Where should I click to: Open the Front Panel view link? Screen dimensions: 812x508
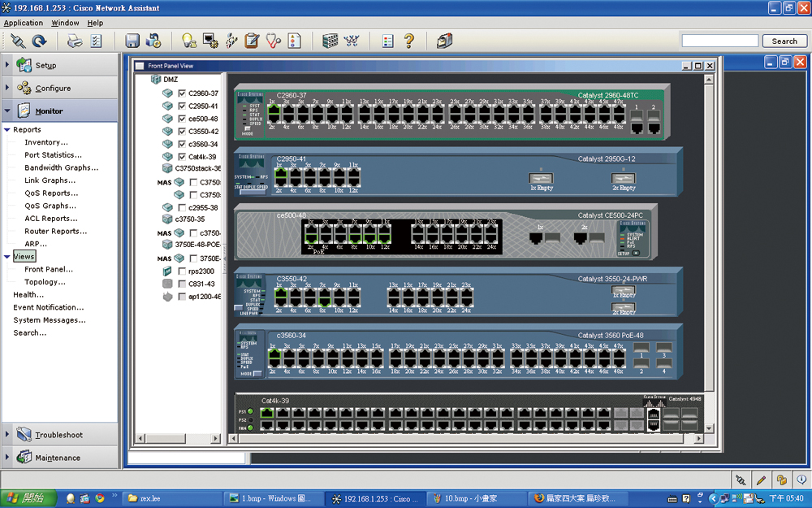point(49,269)
